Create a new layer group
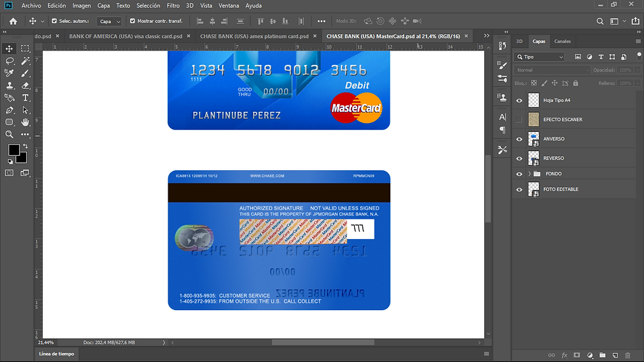Screen dimensions: 644x362 click(x=602, y=355)
